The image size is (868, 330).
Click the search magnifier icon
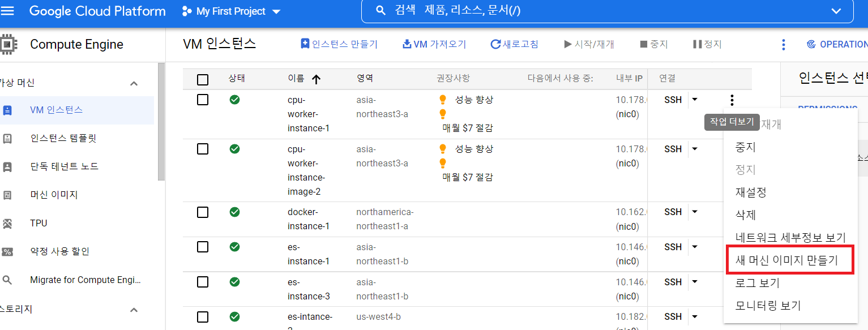tap(381, 11)
